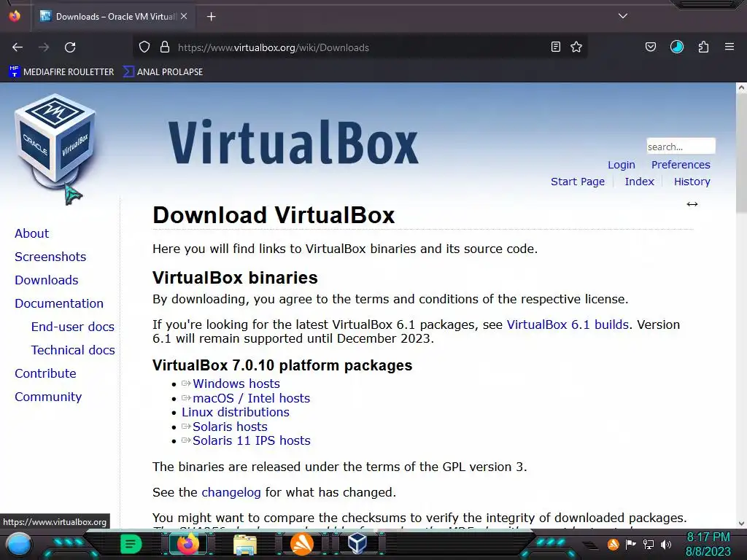The image size is (747, 560).
Task: Click the site padlock icon
Action: [165, 47]
